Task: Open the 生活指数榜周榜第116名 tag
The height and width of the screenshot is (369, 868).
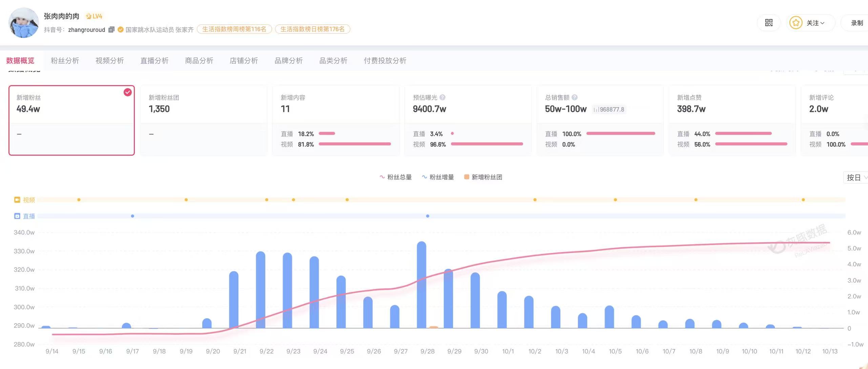Action: (234, 29)
